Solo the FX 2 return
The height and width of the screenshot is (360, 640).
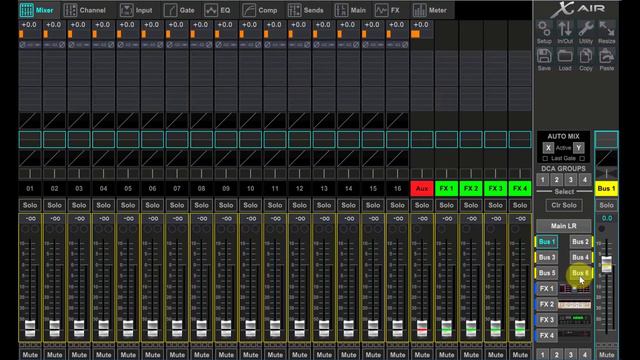(471, 205)
